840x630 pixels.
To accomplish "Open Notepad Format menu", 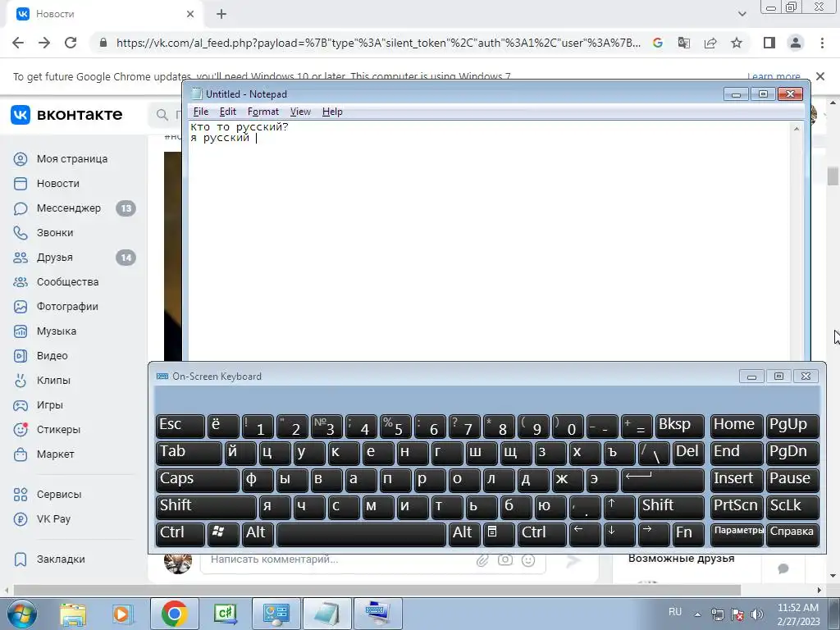I will click(x=263, y=112).
